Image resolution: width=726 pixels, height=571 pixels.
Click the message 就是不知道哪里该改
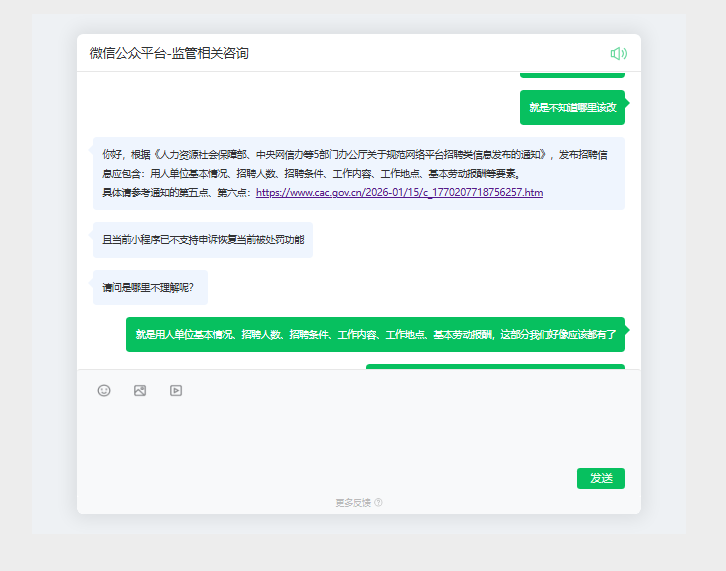pos(572,107)
